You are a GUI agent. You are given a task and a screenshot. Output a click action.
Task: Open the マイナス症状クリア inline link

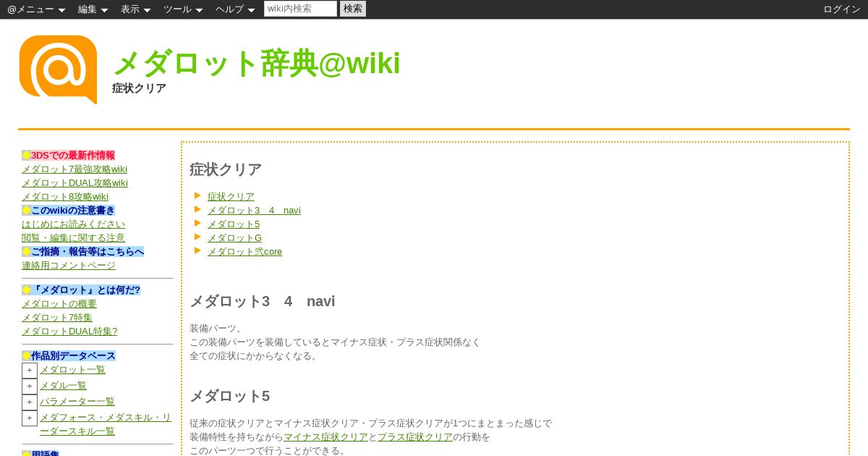click(325, 437)
